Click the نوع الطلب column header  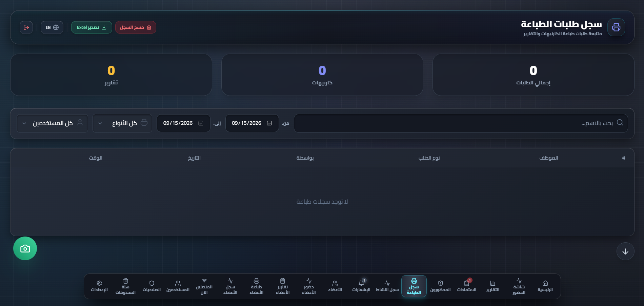pos(429,158)
